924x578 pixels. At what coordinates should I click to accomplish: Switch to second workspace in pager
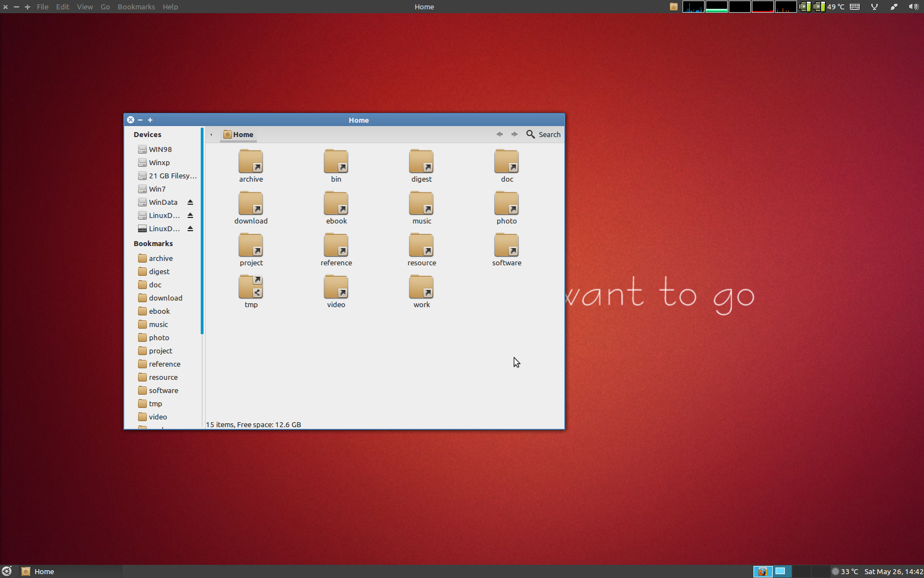pyautogui.click(x=782, y=571)
